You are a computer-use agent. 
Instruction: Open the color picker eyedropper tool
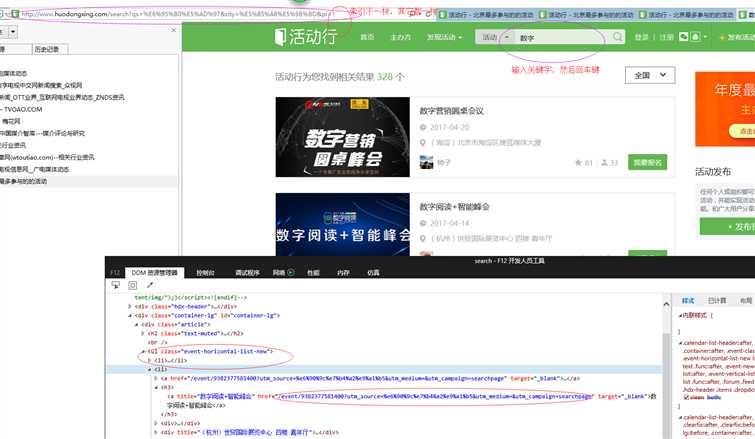point(150,285)
